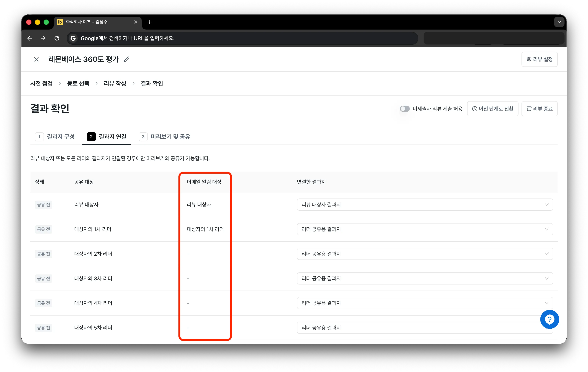Open the blue help question mark button
The height and width of the screenshot is (372, 588).
pos(549,319)
